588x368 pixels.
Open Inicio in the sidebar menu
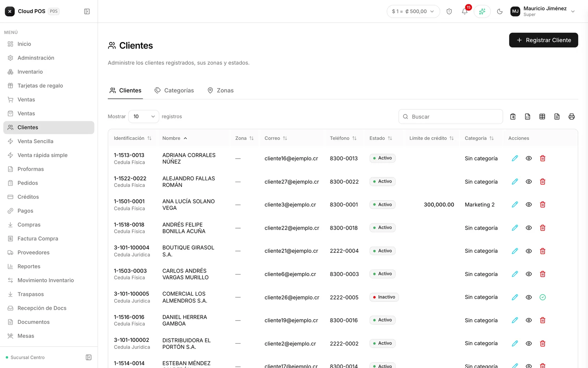(x=49, y=44)
